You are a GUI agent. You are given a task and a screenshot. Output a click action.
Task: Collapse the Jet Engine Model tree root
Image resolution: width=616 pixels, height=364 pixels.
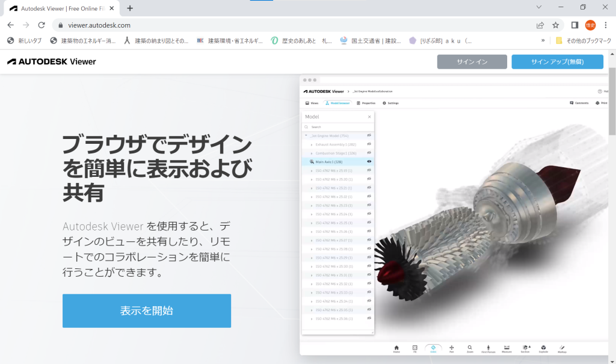306,135
